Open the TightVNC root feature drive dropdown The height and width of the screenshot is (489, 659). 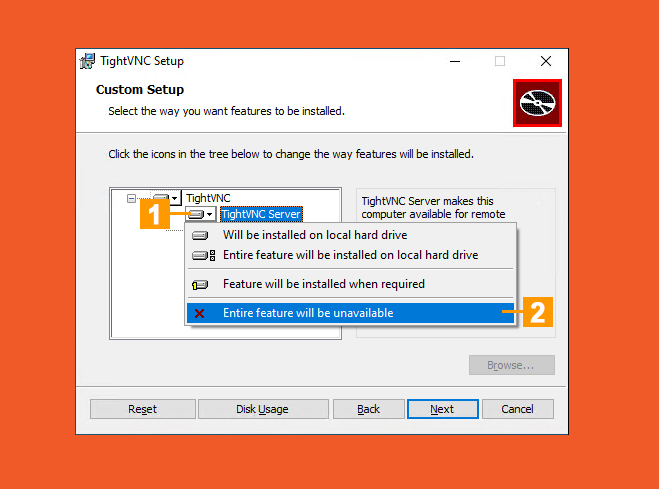click(166, 199)
